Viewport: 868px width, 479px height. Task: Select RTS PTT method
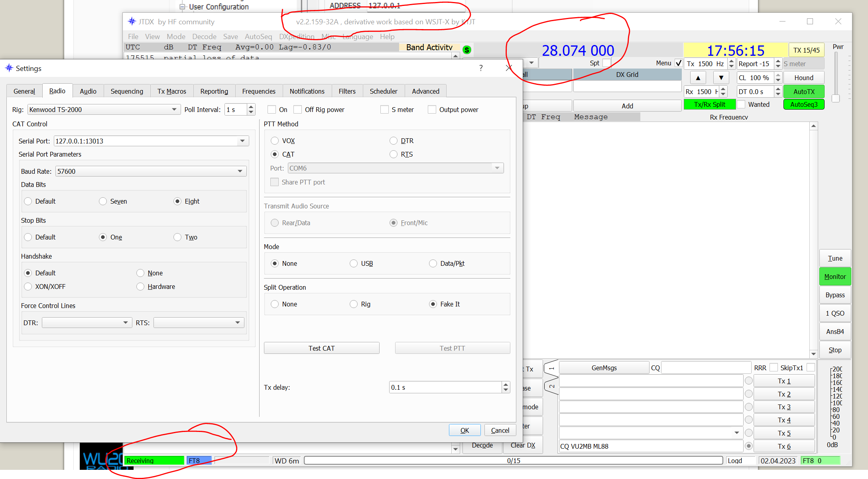[394, 154]
